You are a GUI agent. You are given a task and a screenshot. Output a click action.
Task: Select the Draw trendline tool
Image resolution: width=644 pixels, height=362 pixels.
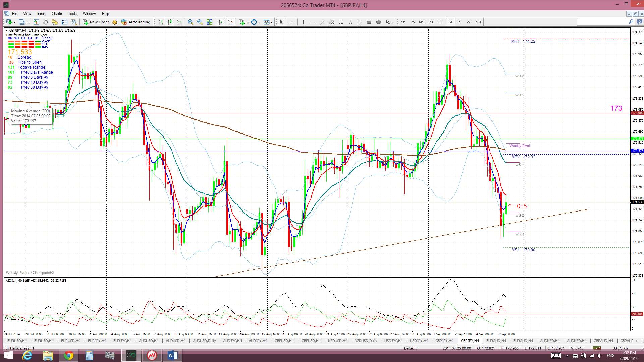pos(322,22)
